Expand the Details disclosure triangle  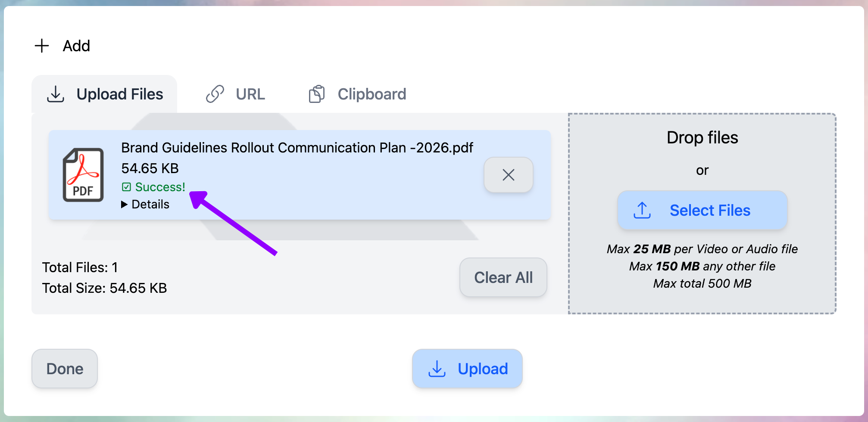coord(125,204)
